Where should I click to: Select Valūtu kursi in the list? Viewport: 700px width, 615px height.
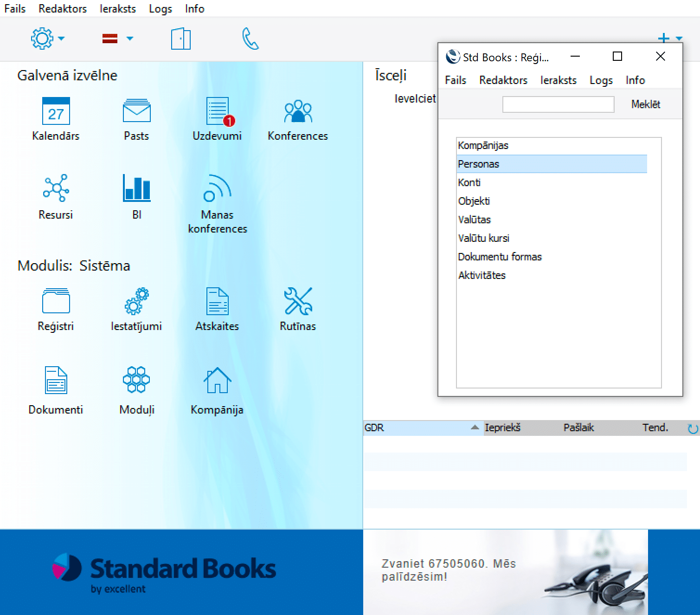[x=483, y=238]
